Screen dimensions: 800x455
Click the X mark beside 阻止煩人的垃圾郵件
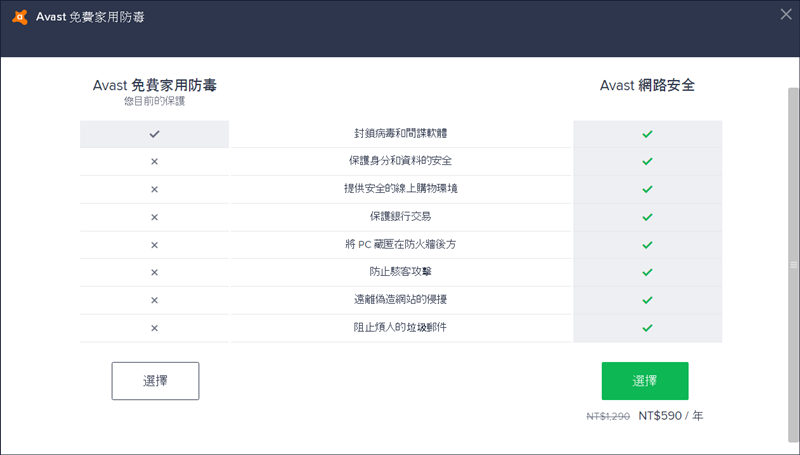[x=154, y=328]
